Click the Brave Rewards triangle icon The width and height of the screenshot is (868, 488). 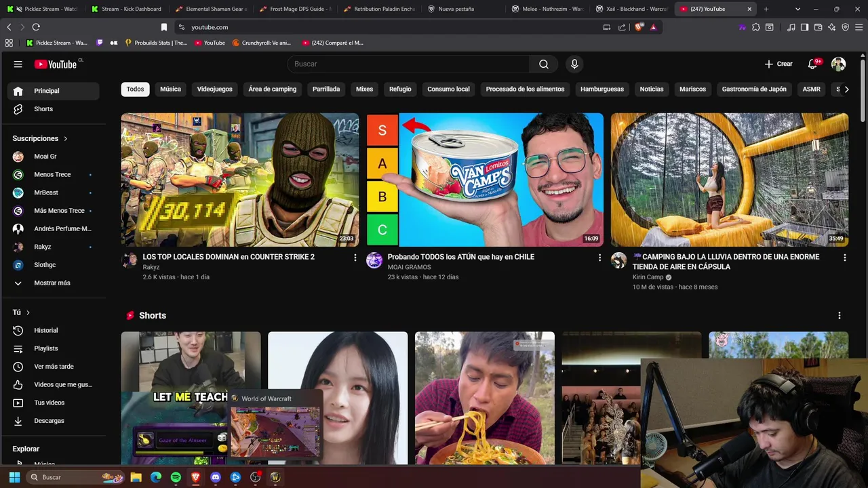(x=653, y=27)
